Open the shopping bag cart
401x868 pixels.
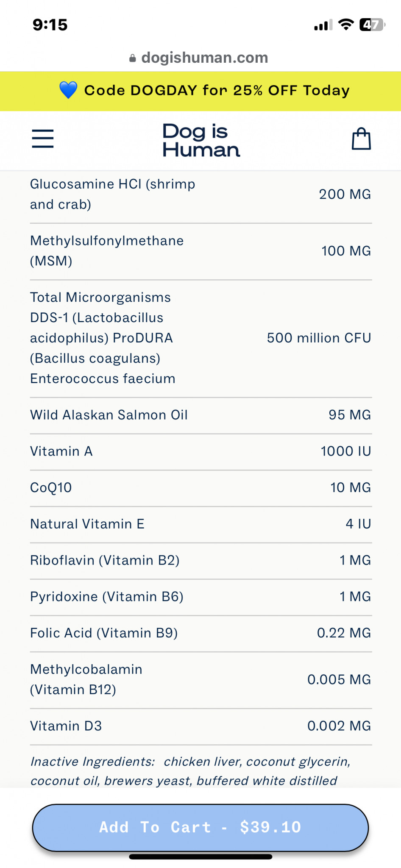(361, 139)
